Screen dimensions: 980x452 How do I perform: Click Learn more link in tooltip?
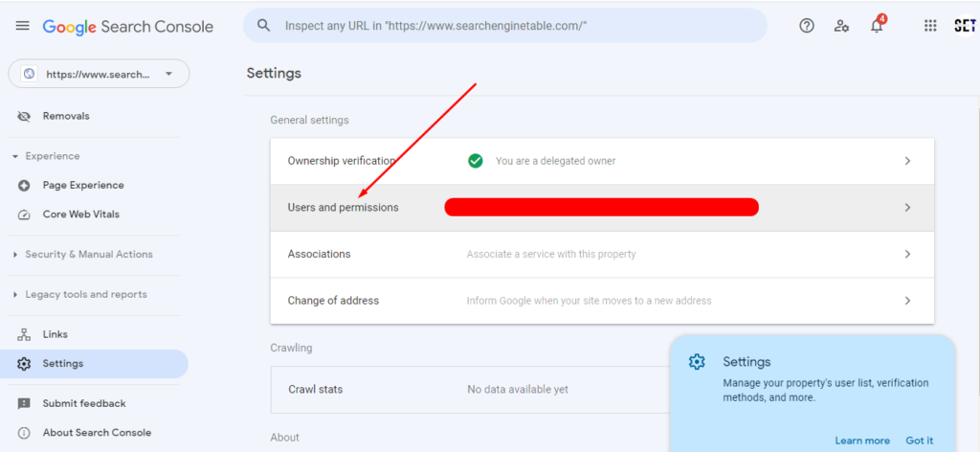[x=861, y=441]
